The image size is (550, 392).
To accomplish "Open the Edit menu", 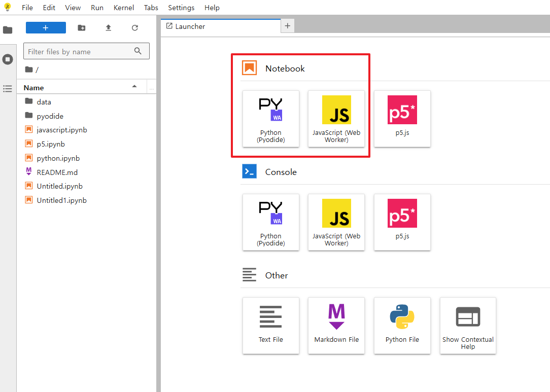I will point(49,8).
